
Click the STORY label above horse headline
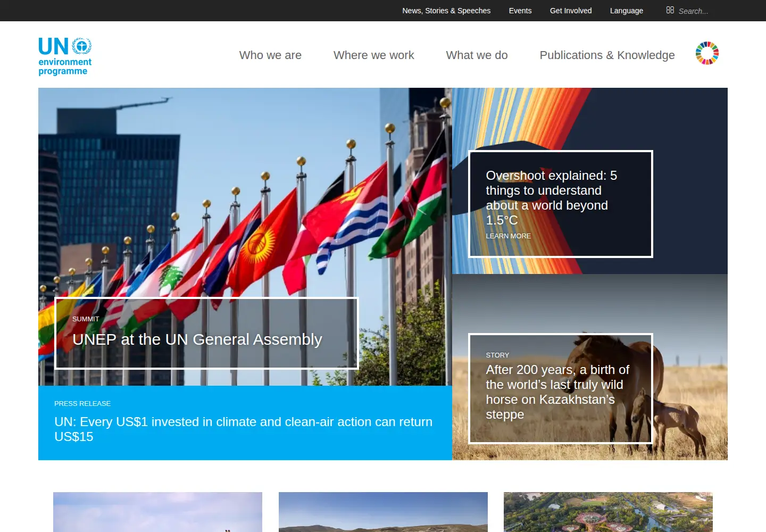click(x=497, y=355)
